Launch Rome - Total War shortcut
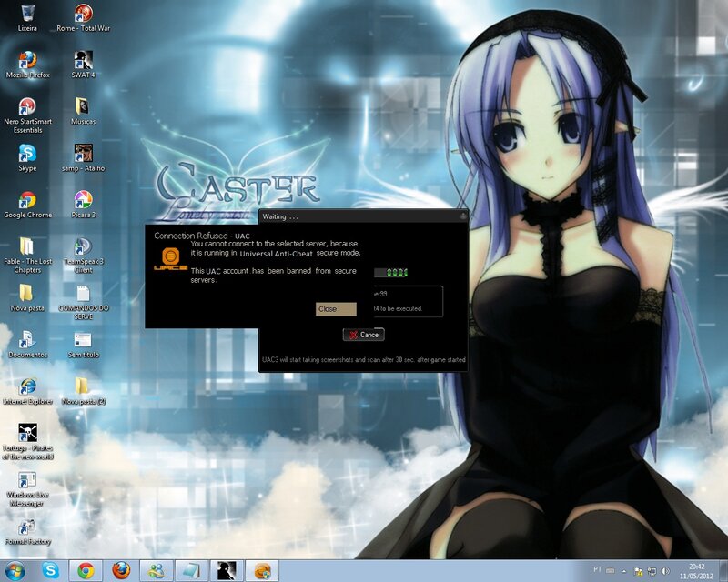The height and width of the screenshot is (582, 728). tap(83, 17)
